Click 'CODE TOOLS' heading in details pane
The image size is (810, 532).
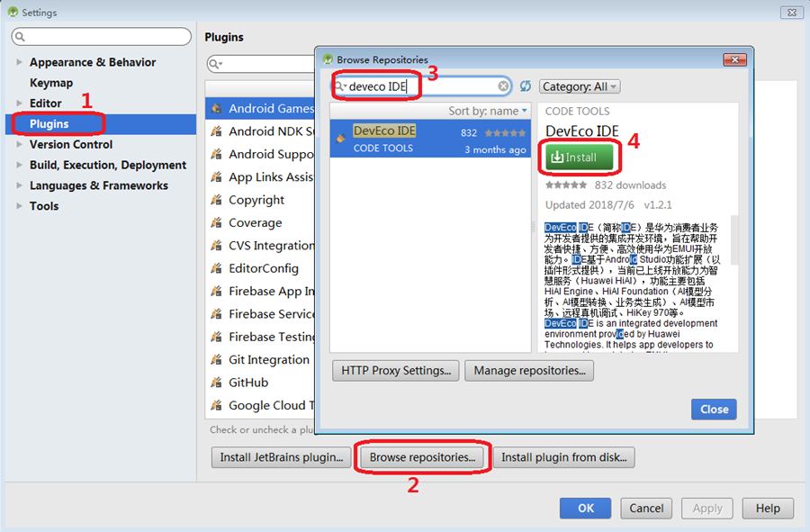pyautogui.click(x=578, y=111)
